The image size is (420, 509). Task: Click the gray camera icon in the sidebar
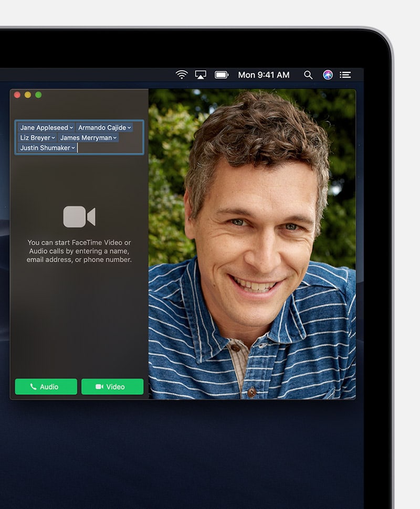tap(79, 217)
